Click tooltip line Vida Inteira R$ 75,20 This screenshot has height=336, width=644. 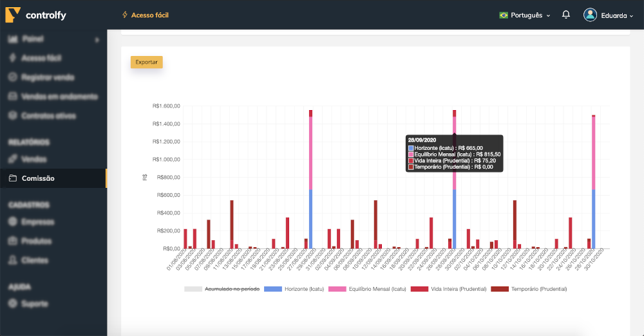(452, 161)
